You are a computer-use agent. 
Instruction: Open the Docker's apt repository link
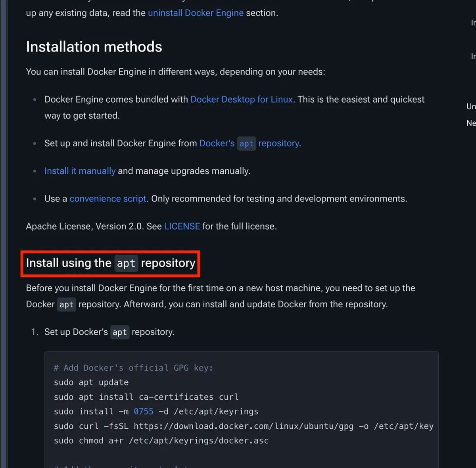click(250, 143)
